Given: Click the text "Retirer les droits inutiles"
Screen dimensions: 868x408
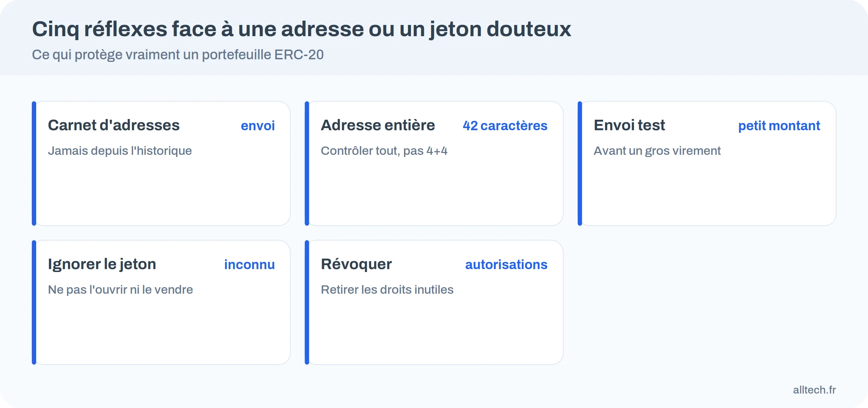Looking at the screenshot, I should [x=387, y=289].
